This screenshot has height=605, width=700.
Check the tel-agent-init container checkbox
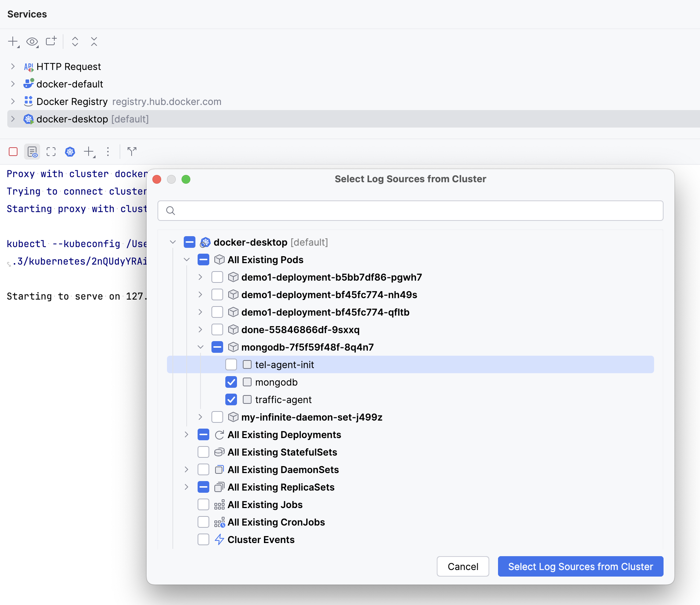click(231, 364)
